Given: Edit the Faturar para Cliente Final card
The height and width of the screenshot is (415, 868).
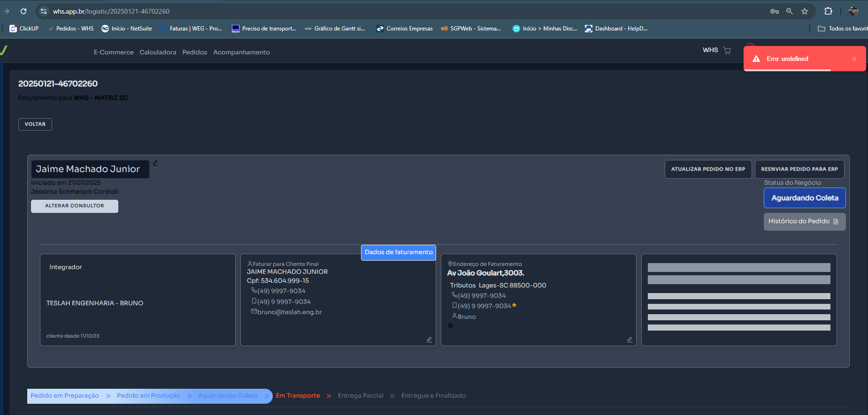Looking at the screenshot, I should 429,340.
